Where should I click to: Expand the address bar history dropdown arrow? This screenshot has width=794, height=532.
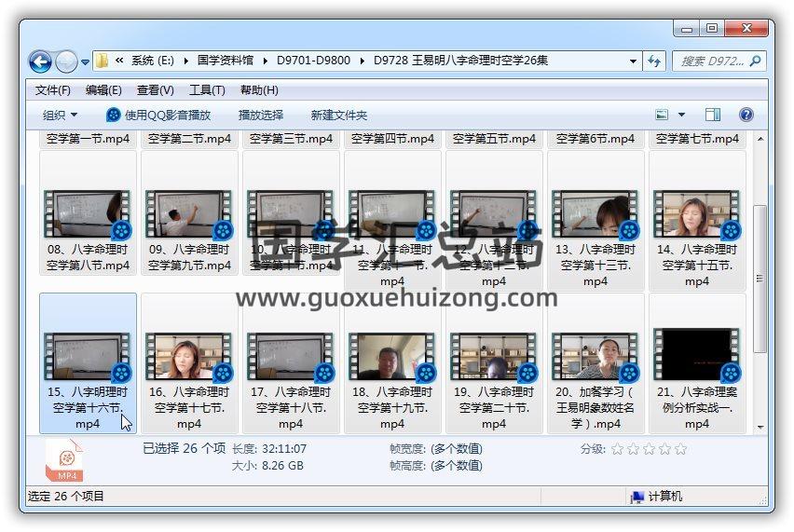coord(633,61)
